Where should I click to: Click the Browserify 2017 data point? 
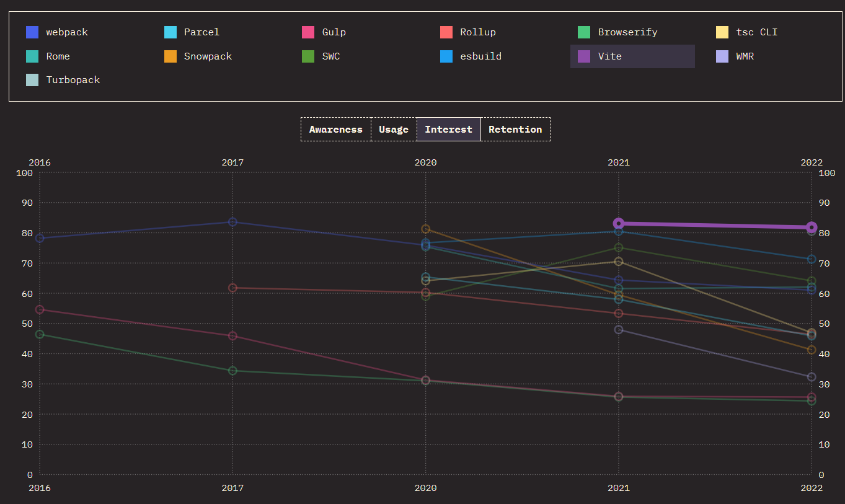[232, 371]
